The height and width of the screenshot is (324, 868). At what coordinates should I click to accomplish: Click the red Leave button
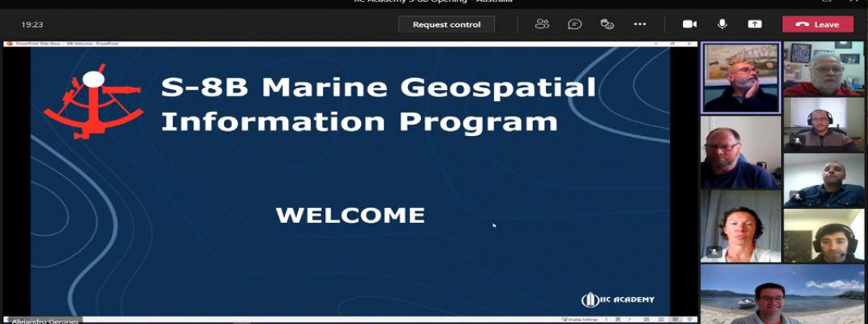[x=817, y=24]
